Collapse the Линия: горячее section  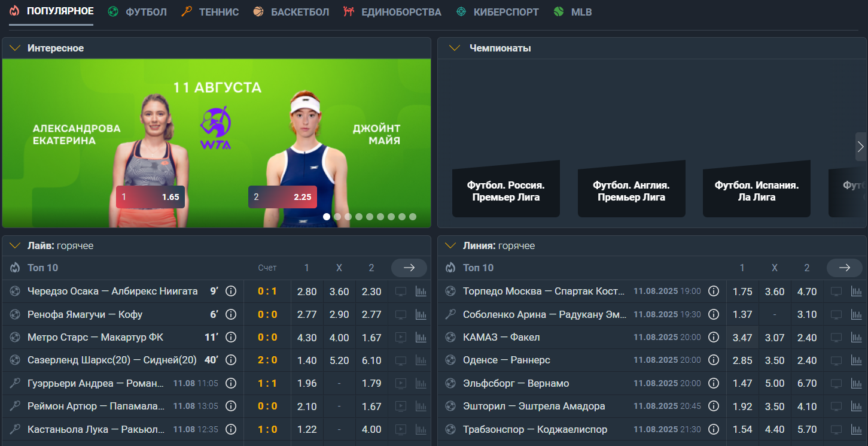[450, 245]
